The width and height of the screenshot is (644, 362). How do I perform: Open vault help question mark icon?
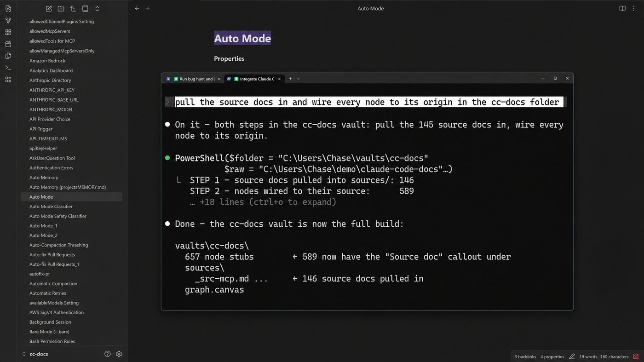108,354
